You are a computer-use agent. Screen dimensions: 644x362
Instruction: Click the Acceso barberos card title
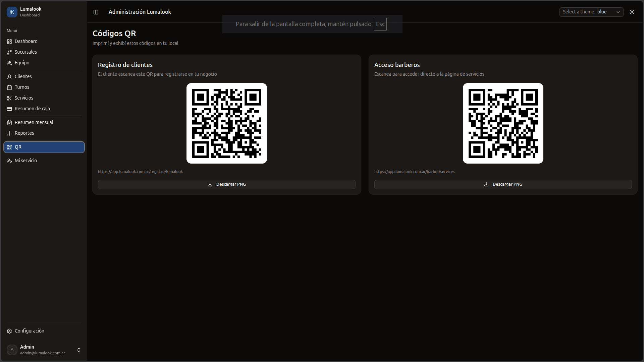pos(397,65)
